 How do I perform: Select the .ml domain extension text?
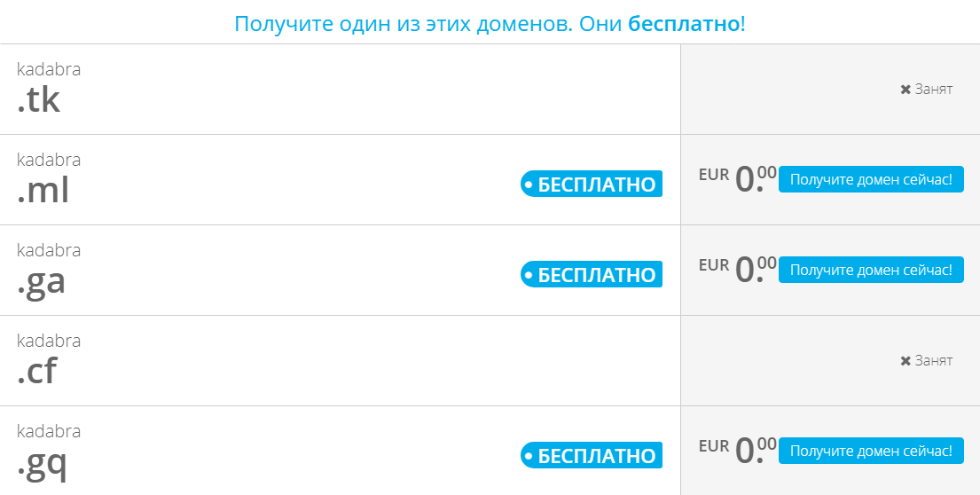pos(43,192)
